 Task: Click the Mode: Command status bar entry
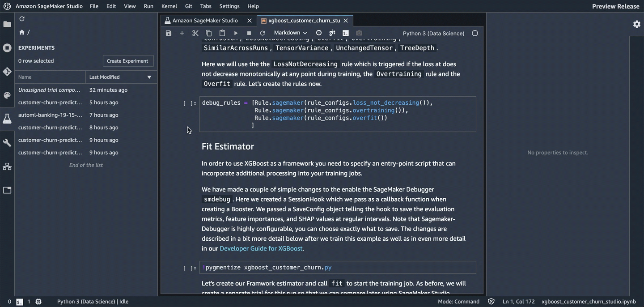459,302
